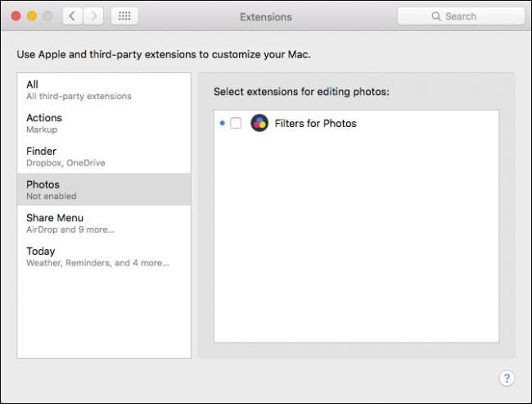
Task: Click the Filters for Photos label
Action: [315, 124]
